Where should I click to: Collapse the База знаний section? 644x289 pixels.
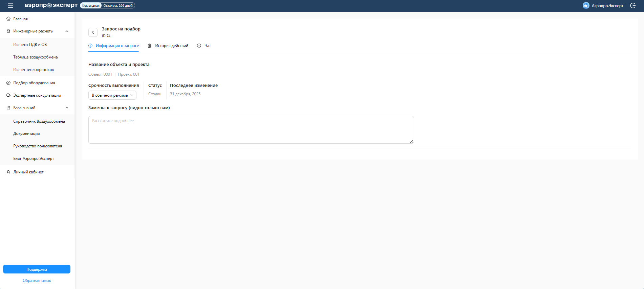[67, 108]
